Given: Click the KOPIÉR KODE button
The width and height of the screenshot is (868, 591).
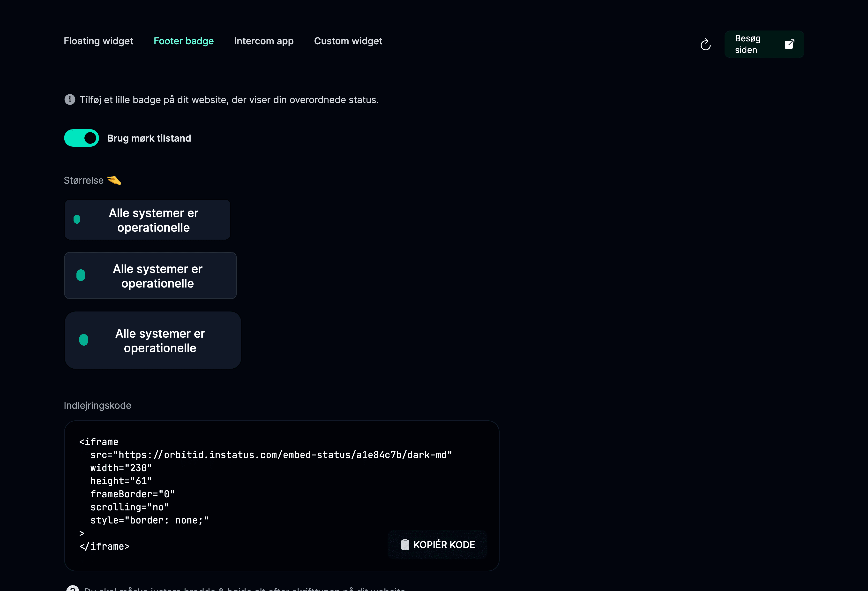Looking at the screenshot, I should (437, 545).
